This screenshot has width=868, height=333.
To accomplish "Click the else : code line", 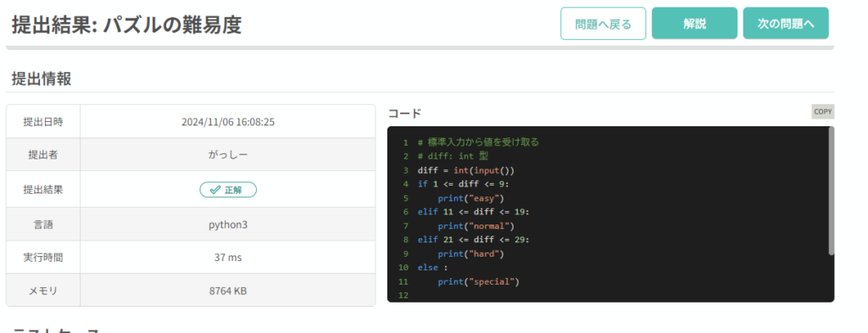I will pos(432,268).
